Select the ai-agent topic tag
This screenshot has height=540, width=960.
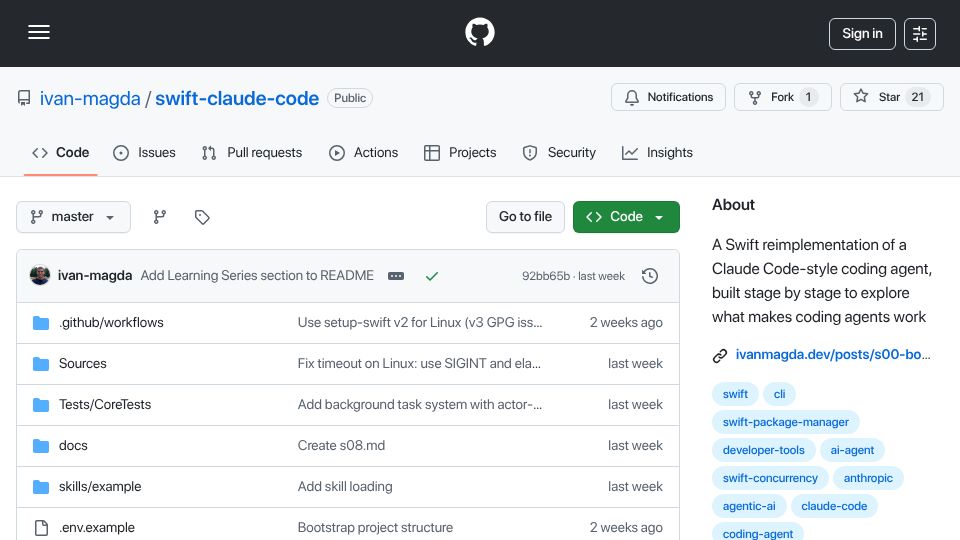coord(852,451)
